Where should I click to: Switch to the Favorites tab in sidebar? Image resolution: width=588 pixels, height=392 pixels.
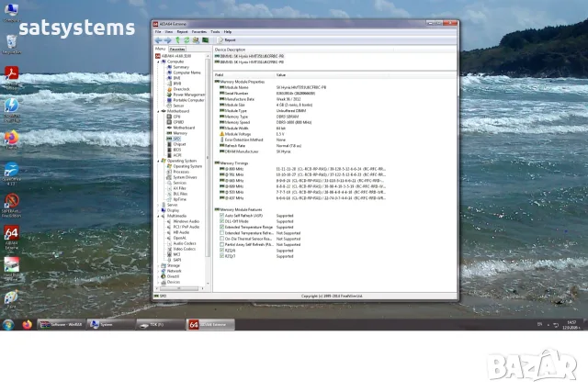click(177, 49)
